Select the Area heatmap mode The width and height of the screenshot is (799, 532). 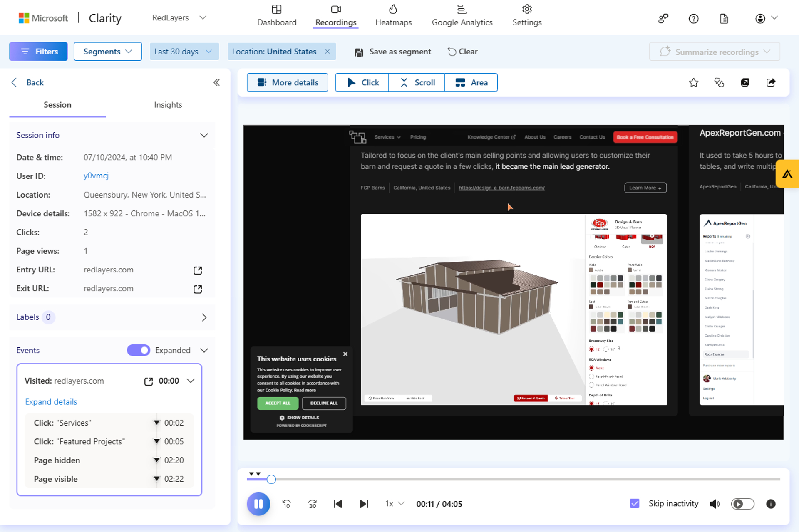[x=471, y=82]
